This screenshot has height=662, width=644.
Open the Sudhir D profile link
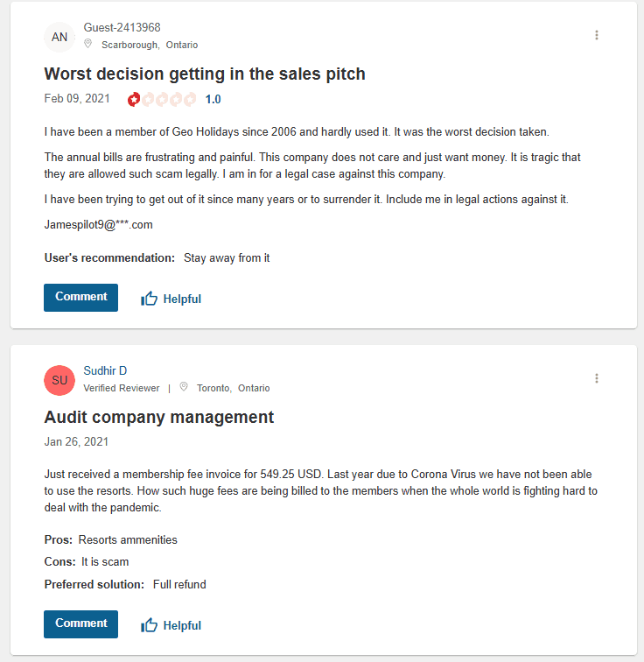click(x=105, y=371)
